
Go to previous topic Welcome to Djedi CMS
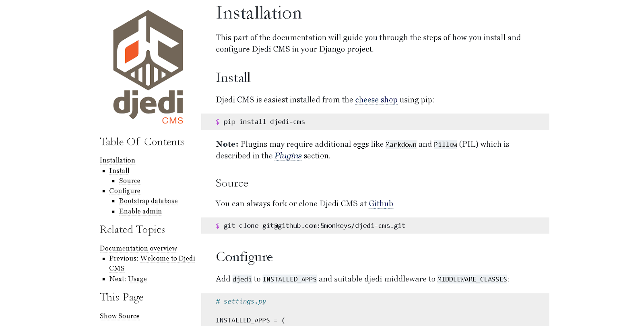167,258
